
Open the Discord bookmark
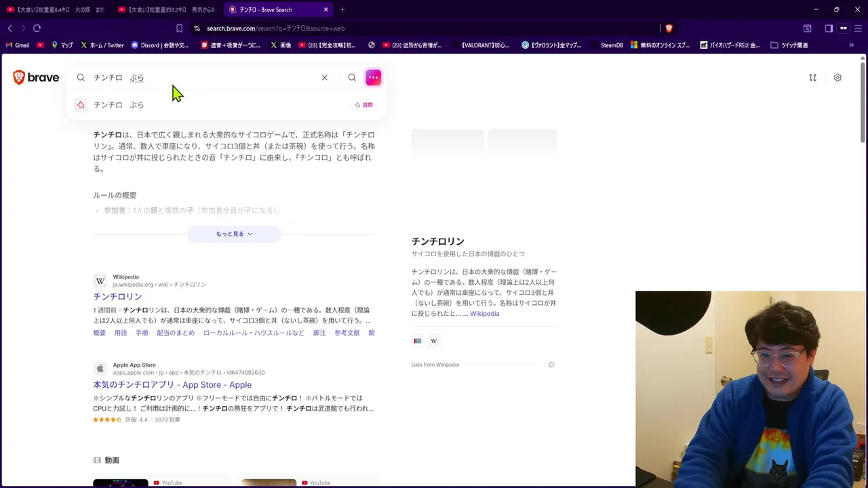[160, 45]
